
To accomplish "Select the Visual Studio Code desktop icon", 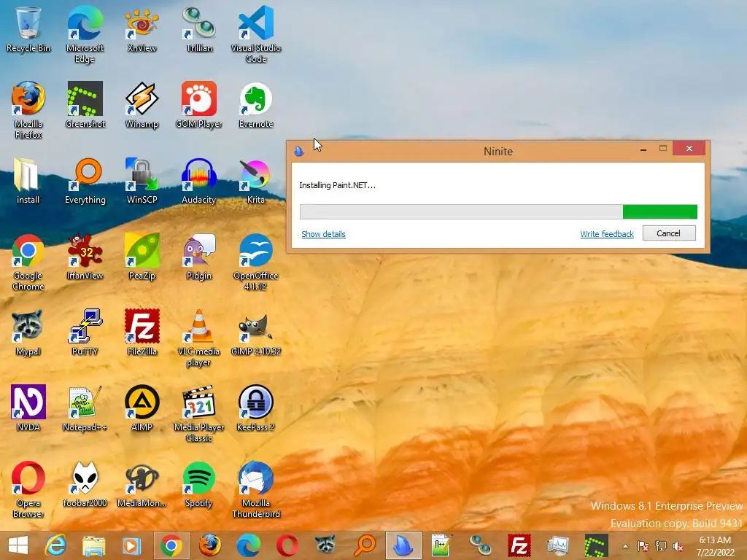I will [x=256, y=34].
